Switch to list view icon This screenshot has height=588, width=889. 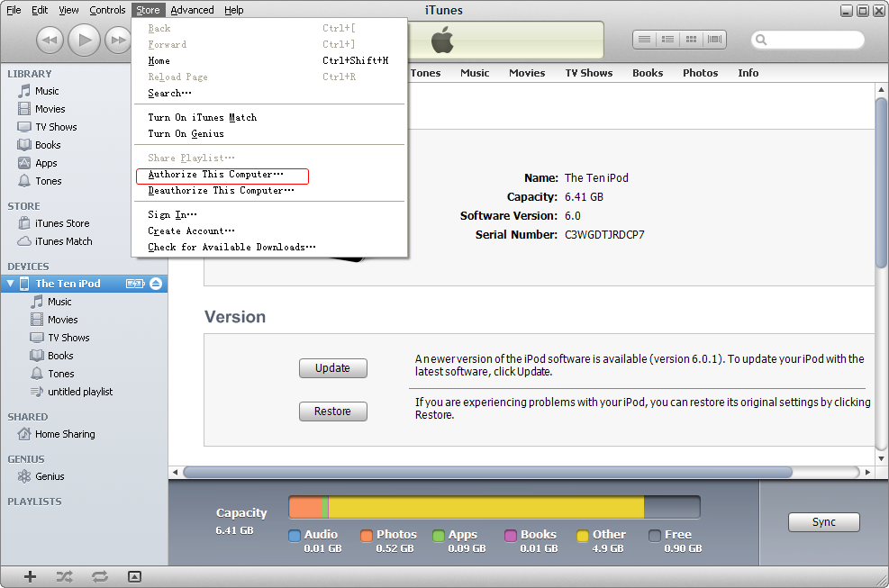tap(644, 39)
